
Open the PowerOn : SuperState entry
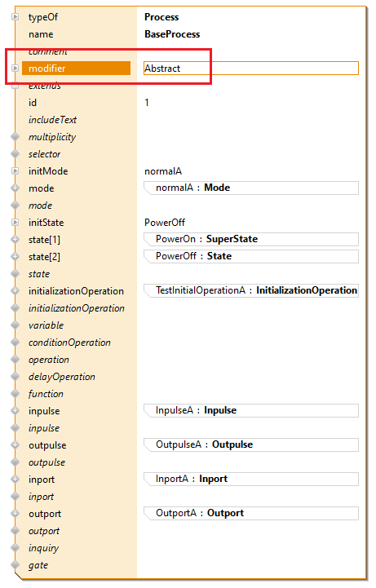point(251,239)
